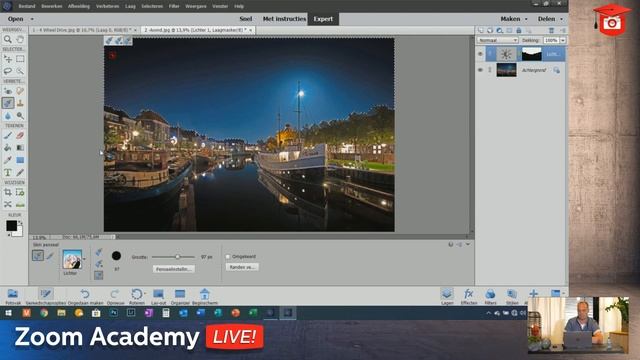The width and height of the screenshot is (640, 360).
Task: Switch foreground and background colors
Action: pos(20,222)
